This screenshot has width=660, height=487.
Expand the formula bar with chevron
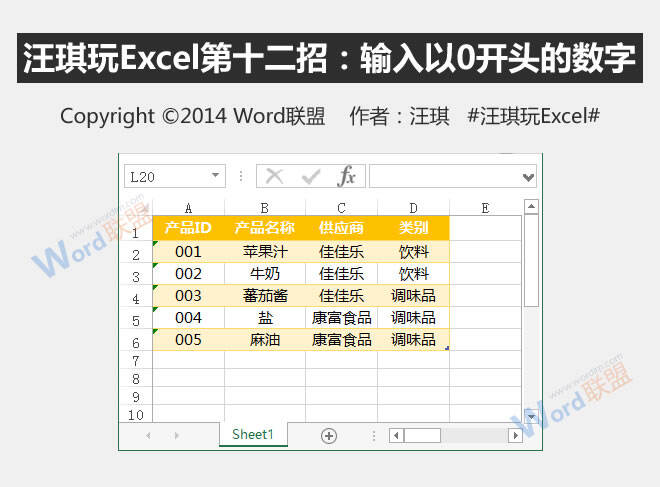coord(528,177)
